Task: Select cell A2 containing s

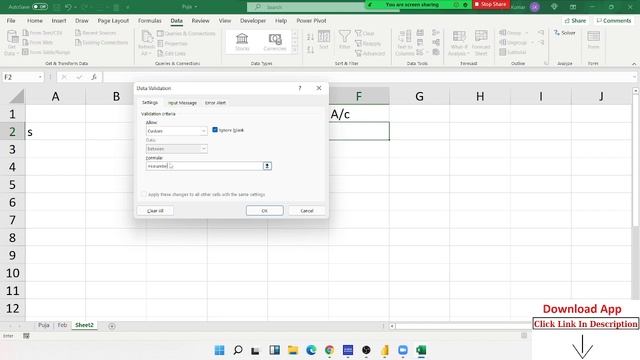Action: pyautogui.click(x=56, y=131)
